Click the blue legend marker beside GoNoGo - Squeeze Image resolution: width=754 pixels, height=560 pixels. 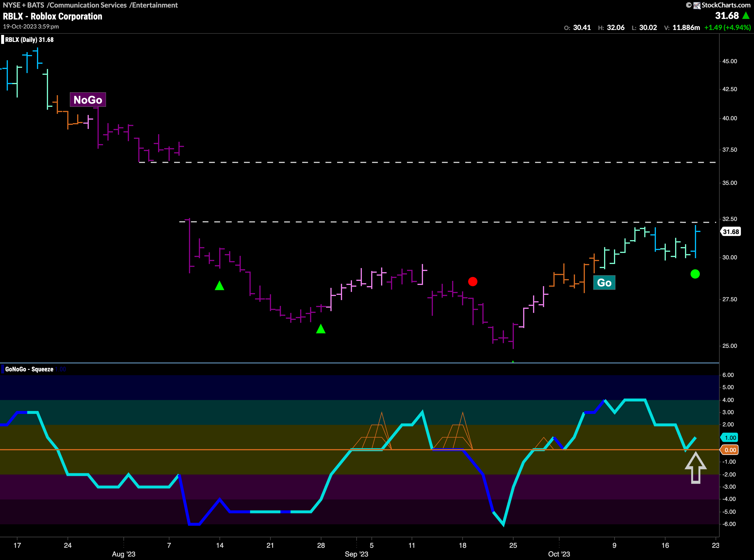click(3, 369)
